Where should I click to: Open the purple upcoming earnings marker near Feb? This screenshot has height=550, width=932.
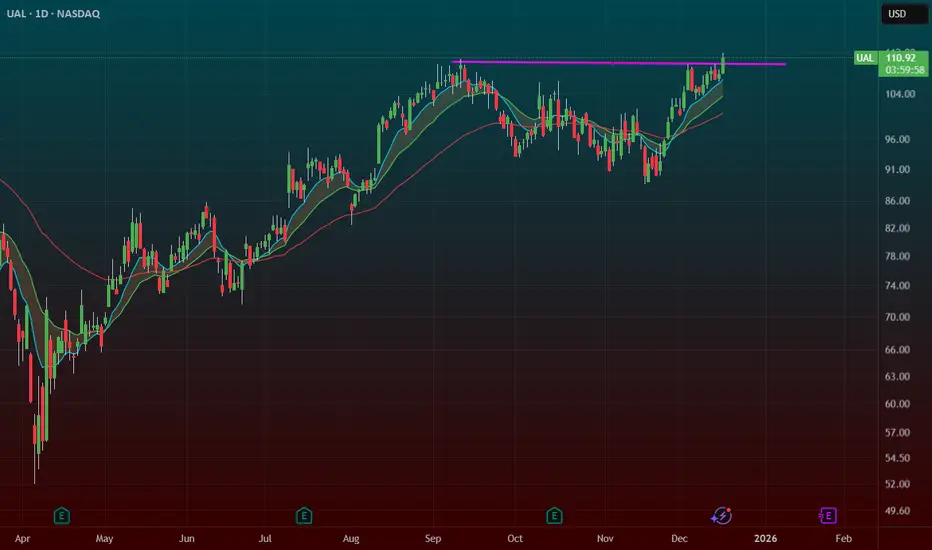point(827,516)
